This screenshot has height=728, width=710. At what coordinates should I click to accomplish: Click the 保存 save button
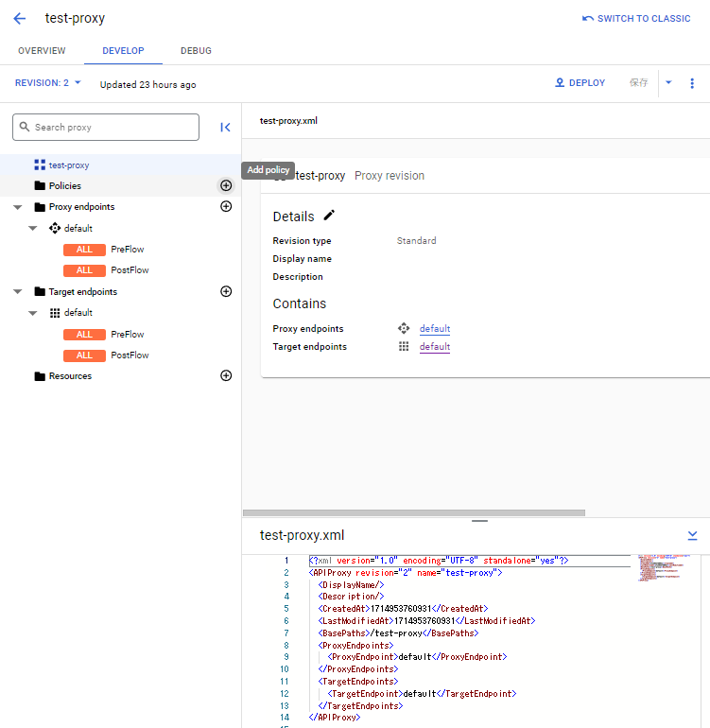[x=638, y=82]
